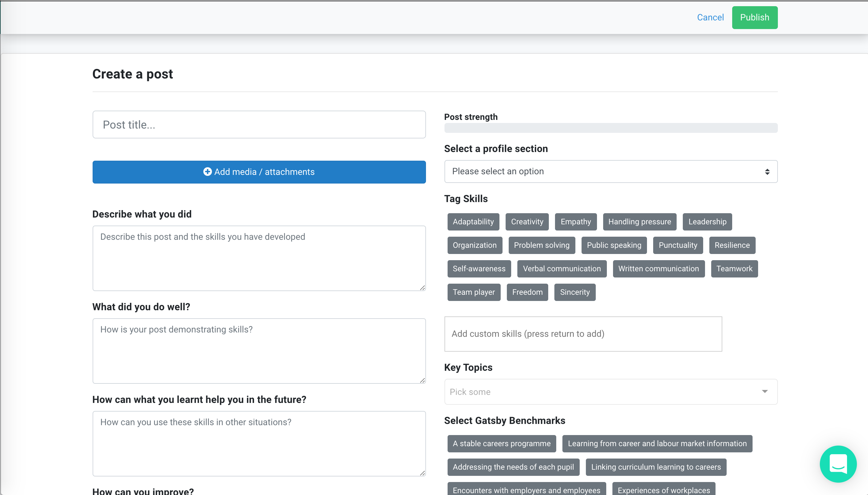Toggle the Teamwork skill tag
Image resolution: width=868 pixels, height=495 pixels.
[x=734, y=269]
